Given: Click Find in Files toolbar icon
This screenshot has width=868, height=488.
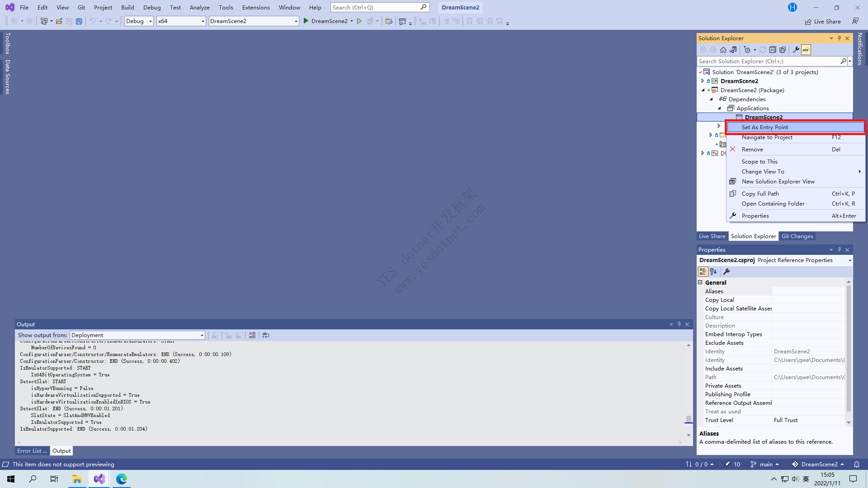Looking at the screenshot, I should click(x=388, y=21).
